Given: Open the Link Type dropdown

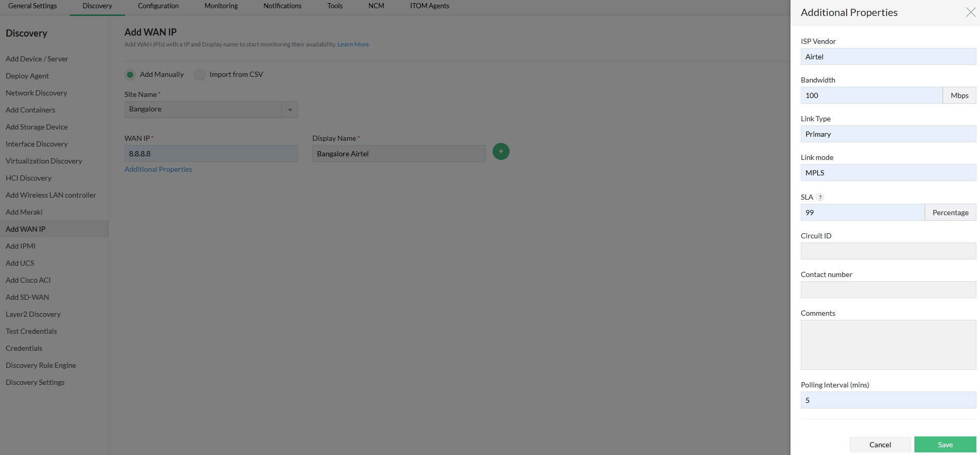Looking at the screenshot, I should [x=888, y=134].
